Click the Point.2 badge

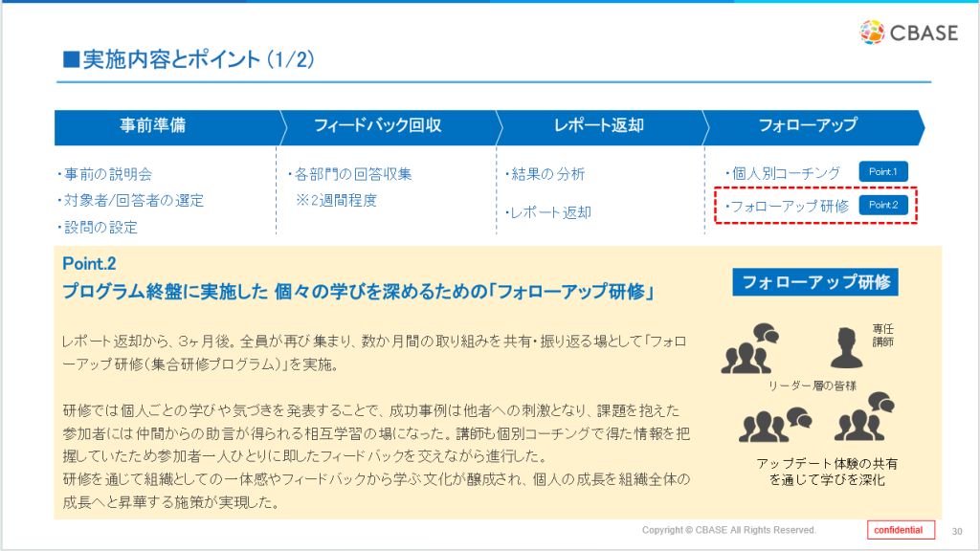pos(882,205)
